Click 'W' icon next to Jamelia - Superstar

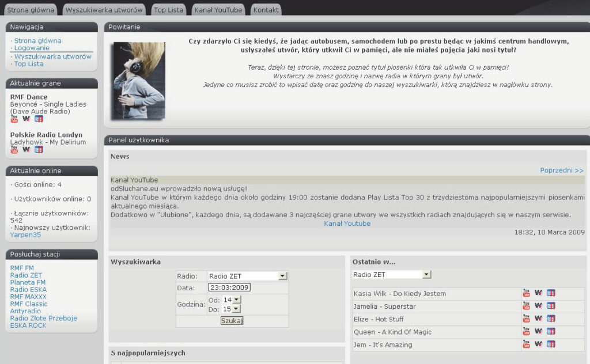(x=538, y=306)
